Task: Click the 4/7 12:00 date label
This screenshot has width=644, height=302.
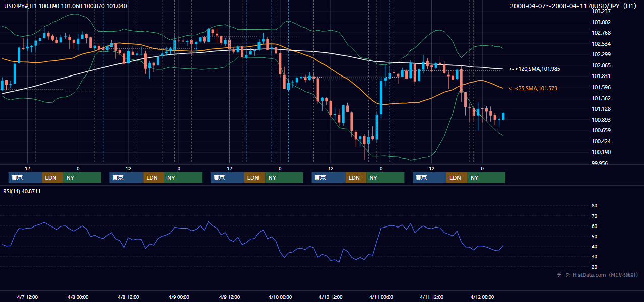Action: pyautogui.click(x=27, y=297)
